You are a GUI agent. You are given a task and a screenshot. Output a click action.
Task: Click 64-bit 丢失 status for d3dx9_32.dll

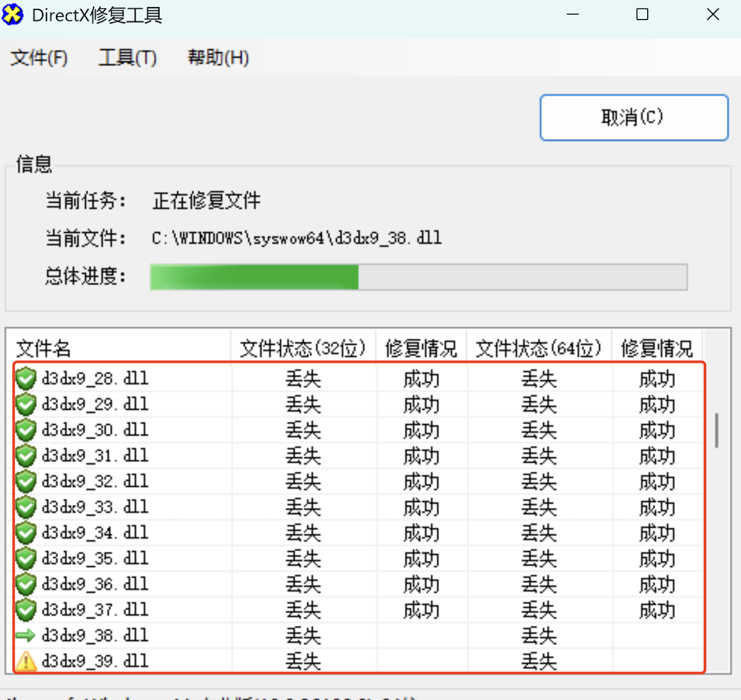pos(539,481)
